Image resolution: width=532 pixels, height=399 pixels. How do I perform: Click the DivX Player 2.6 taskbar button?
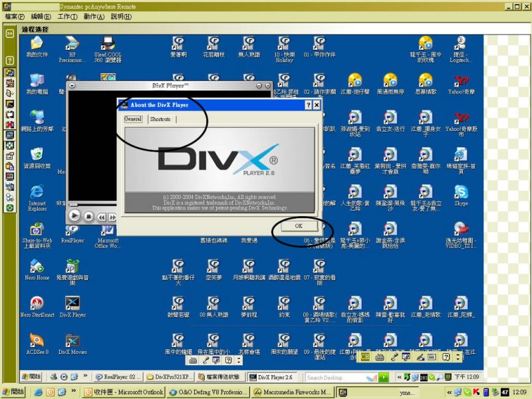(x=271, y=377)
